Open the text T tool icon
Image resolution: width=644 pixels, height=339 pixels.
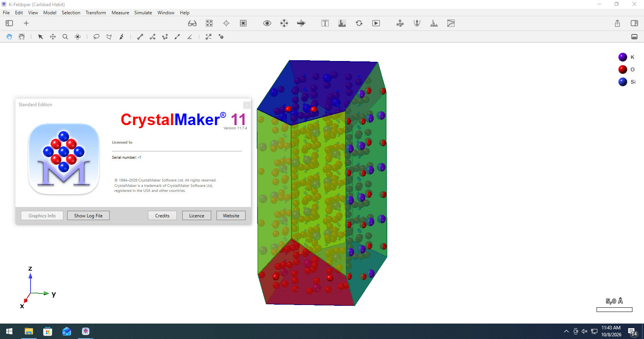click(x=325, y=23)
